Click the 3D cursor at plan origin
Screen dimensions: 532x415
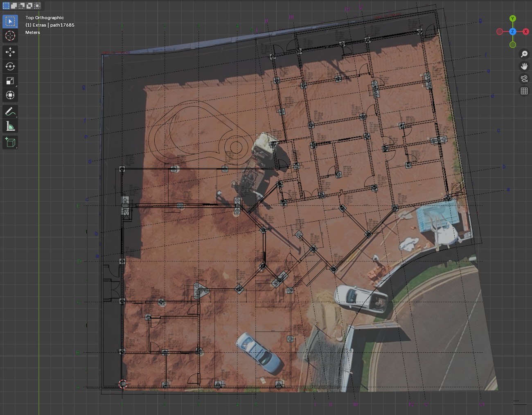tap(123, 384)
